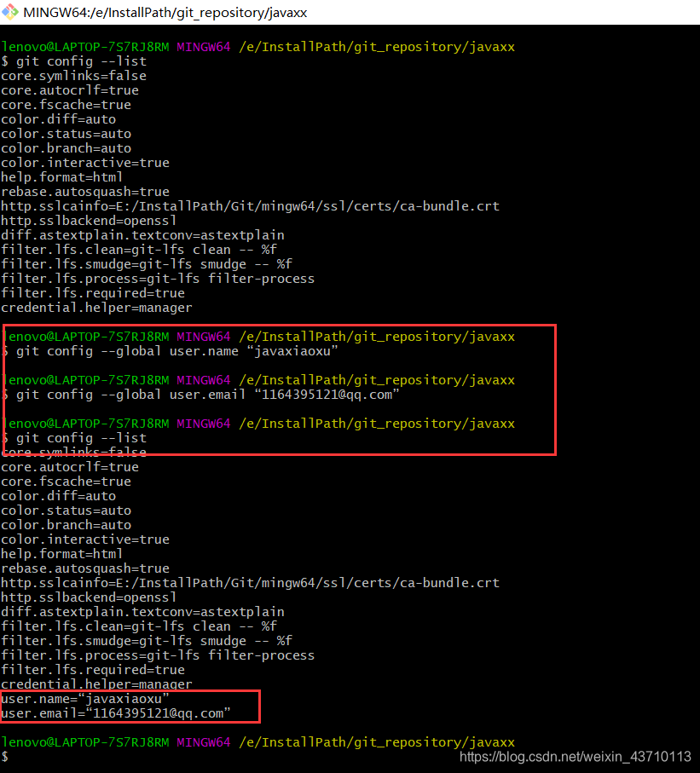Image resolution: width=700 pixels, height=773 pixels.
Task: Click the 'git config --global user.email' command line
Action: pyautogui.click(x=200, y=395)
